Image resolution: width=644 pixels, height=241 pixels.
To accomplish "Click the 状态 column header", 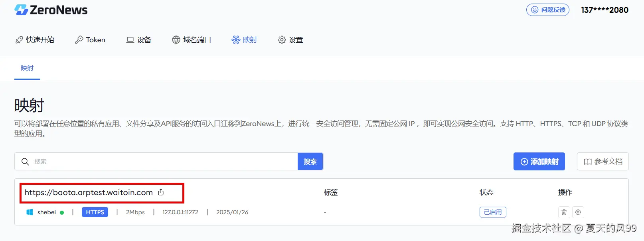I will pyautogui.click(x=486, y=192).
